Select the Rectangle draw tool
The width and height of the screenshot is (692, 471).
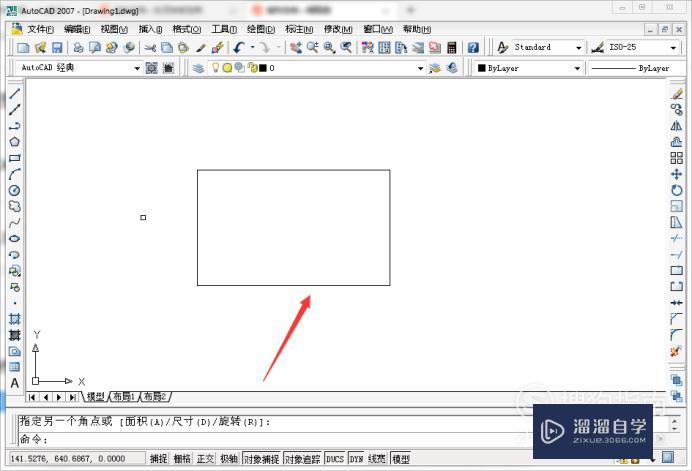[x=15, y=158]
